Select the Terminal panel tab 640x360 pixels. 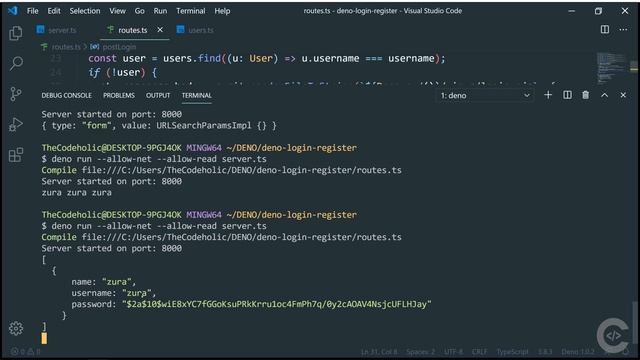click(x=196, y=96)
